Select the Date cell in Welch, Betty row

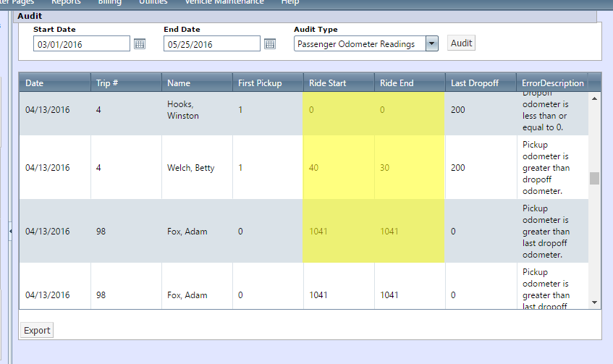pyautogui.click(x=55, y=167)
